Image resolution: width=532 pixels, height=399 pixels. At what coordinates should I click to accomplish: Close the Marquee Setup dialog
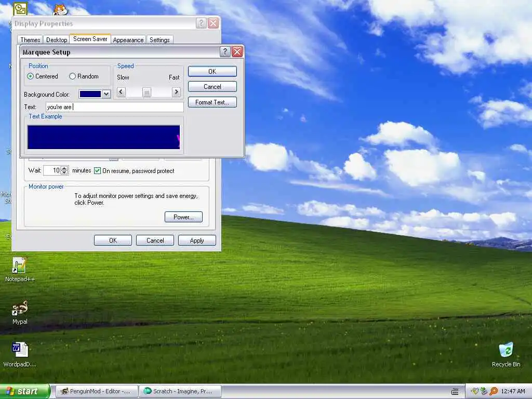(x=237, y=52)
